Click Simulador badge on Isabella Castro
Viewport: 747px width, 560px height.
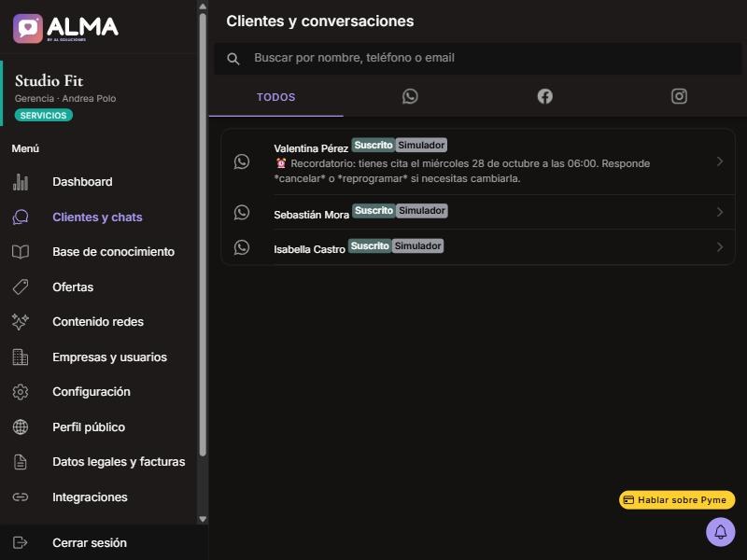(417, 245)
